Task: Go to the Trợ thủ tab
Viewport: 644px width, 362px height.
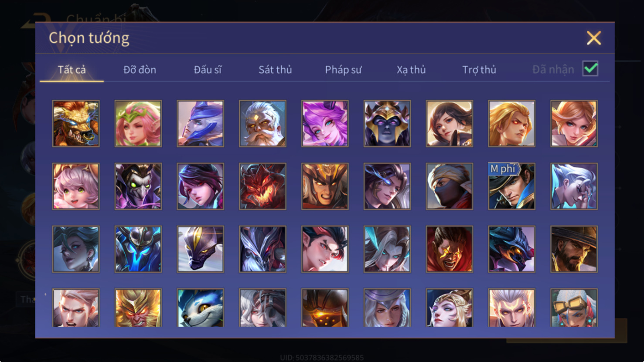Action: click(479, 70)
